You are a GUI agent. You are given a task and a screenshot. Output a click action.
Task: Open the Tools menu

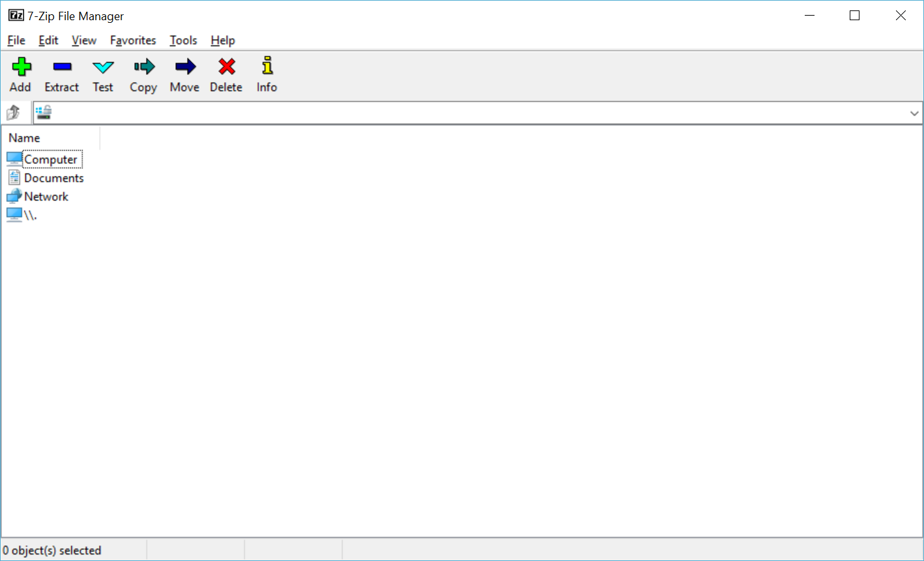[183, 40]
